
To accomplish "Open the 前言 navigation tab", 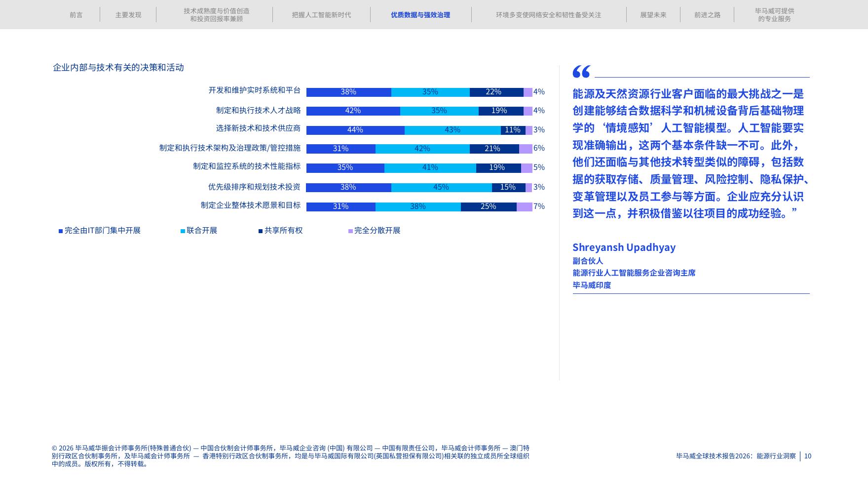I will pyautogui.click(x=76, y=14).
